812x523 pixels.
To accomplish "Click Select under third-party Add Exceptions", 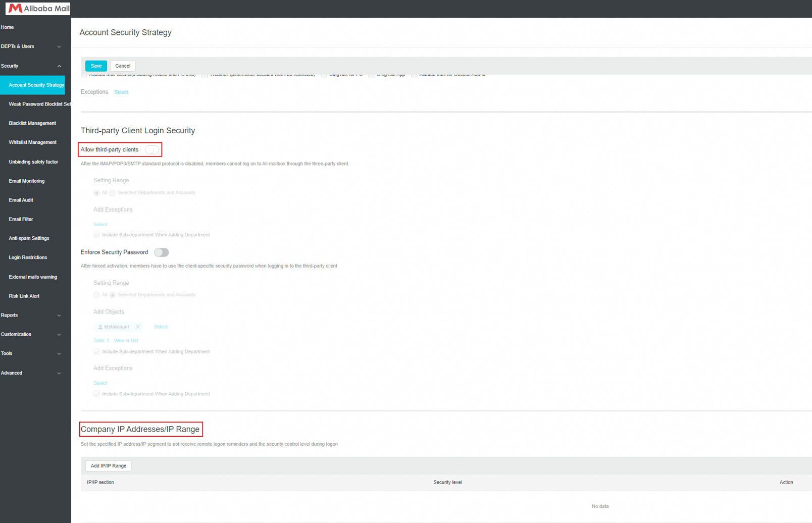I will pyautogui.click(x=100, y=225).
